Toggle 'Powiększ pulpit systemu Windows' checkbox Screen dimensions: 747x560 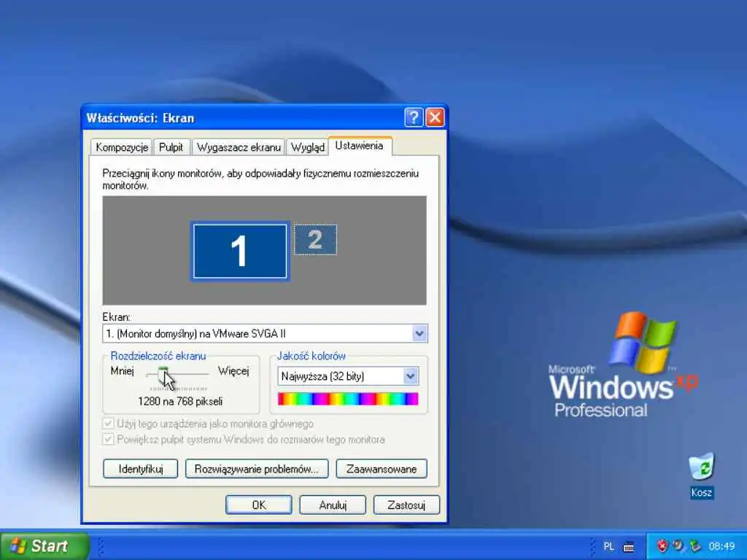108,439
